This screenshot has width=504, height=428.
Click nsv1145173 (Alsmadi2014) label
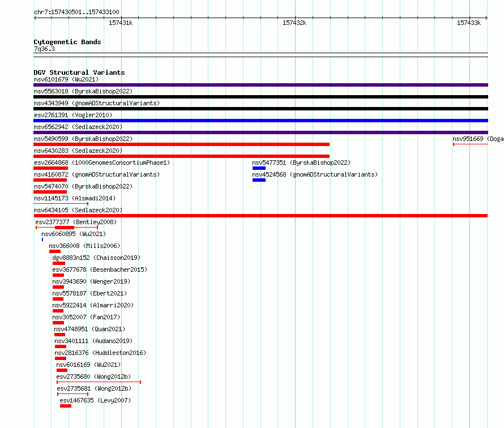(75, 198)
